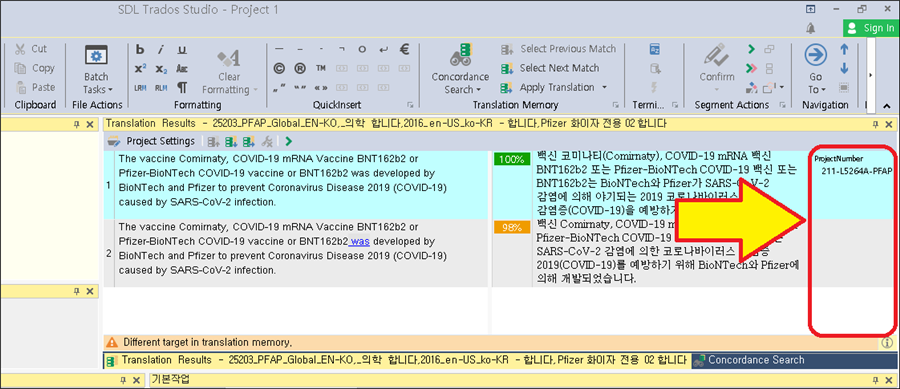This screenshot has height=389, width=900.
Task: Insert the em dash from QuickInsert
Action: [280, 49]
